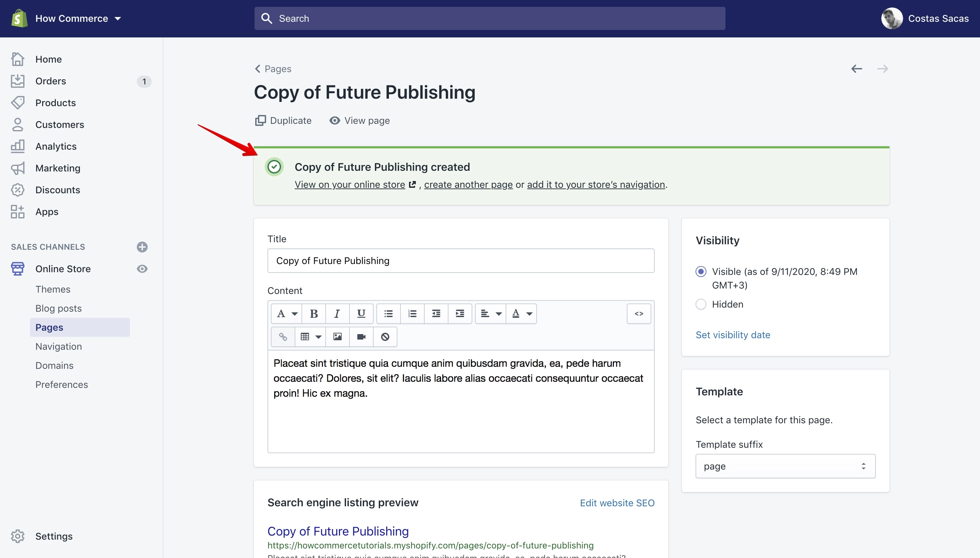Open the How Commerce store switcher dropdown
Viewport: 980px width, 558px height.
point(78,18)
